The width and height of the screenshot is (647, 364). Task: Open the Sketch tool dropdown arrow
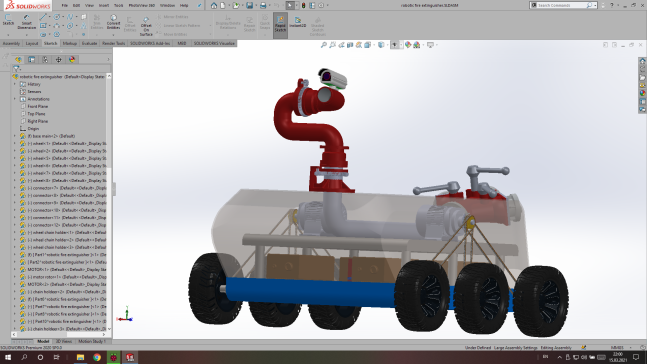pos(8,35)
